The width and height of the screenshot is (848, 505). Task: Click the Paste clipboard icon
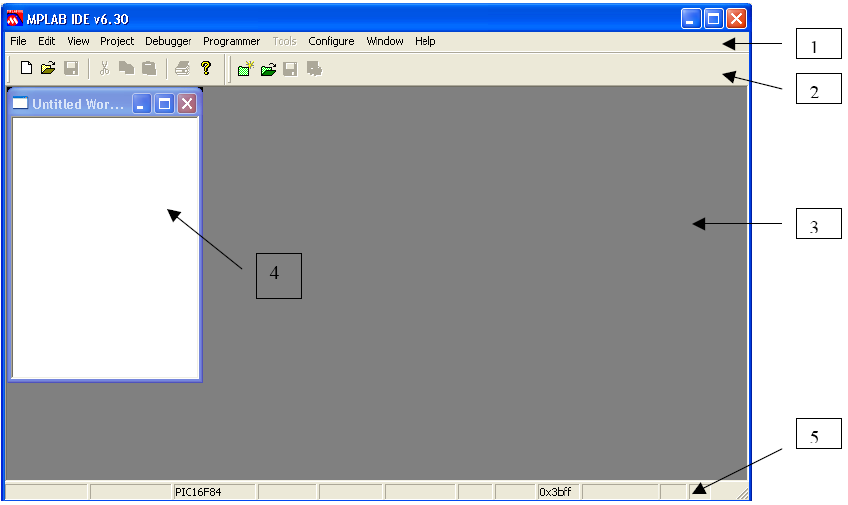(149, 68)
